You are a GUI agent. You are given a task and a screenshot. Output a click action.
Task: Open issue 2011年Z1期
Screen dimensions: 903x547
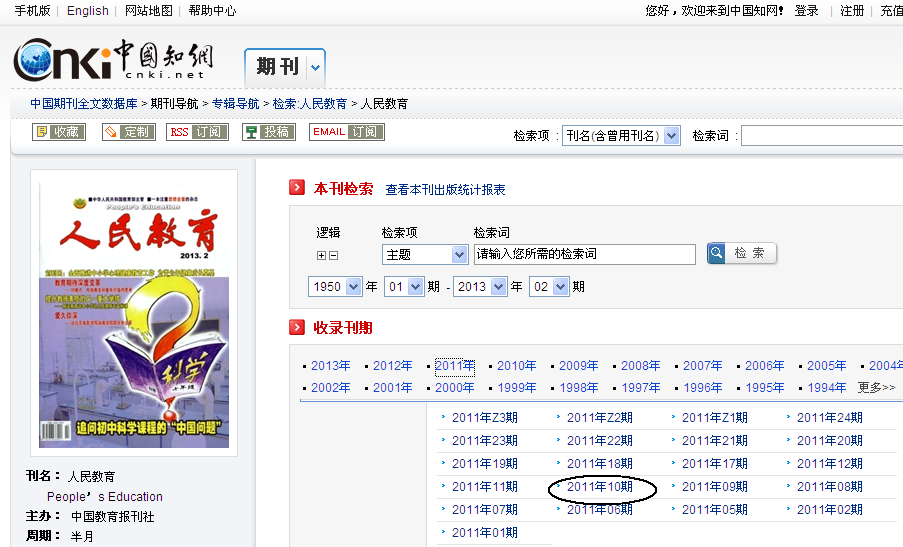tap(715, 417)
